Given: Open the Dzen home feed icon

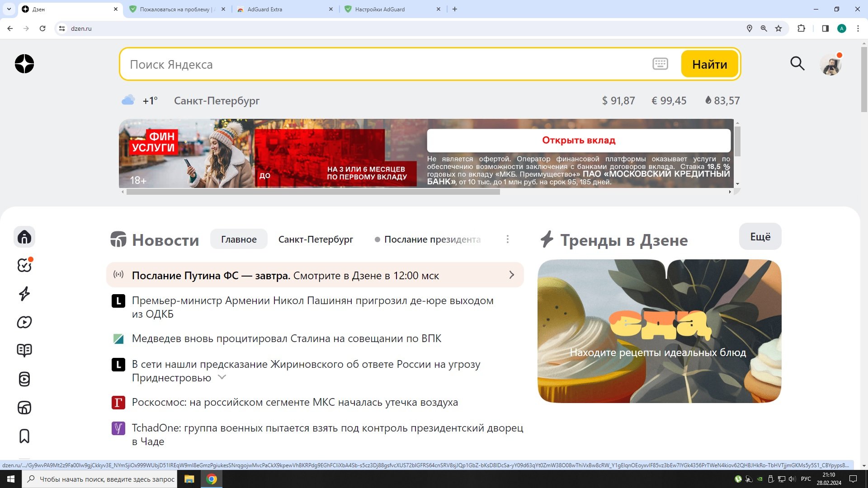Looking at the screenshot, I should (25, 237).
